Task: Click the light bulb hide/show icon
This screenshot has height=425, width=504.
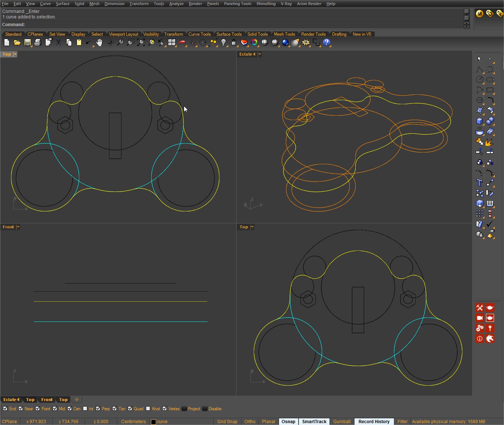Action: (223, 43)
